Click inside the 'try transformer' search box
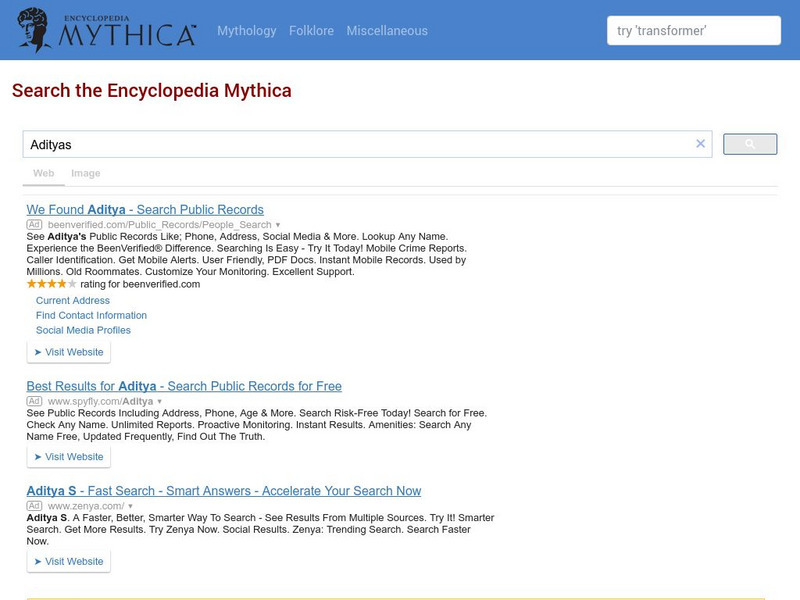 coord(692,31)
